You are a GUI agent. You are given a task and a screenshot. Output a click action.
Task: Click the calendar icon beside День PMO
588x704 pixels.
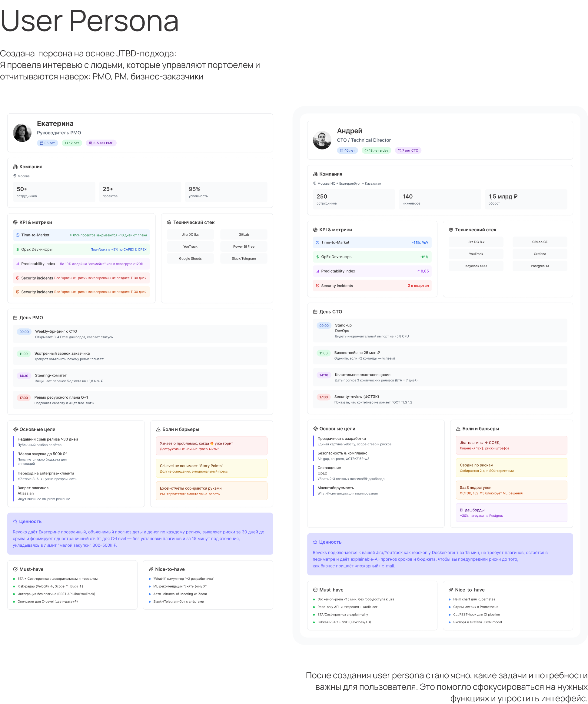[15, 317]
